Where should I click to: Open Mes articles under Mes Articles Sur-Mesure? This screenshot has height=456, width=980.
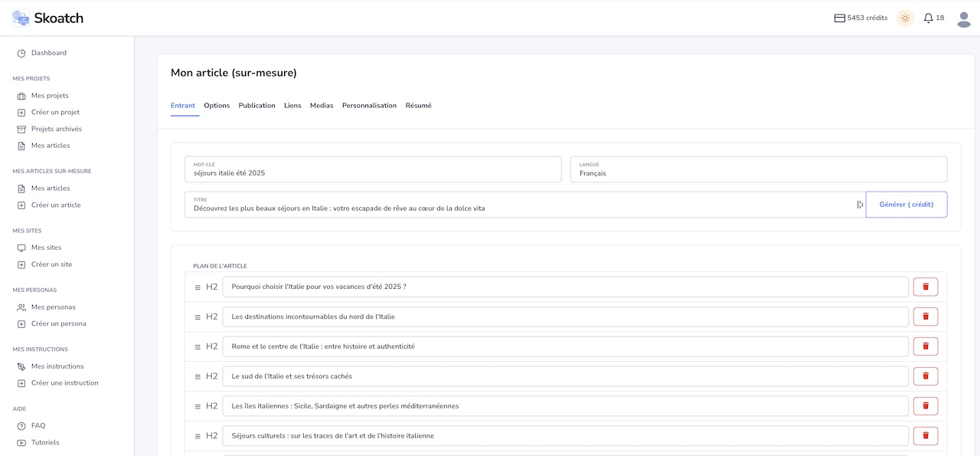pos(51,189)
